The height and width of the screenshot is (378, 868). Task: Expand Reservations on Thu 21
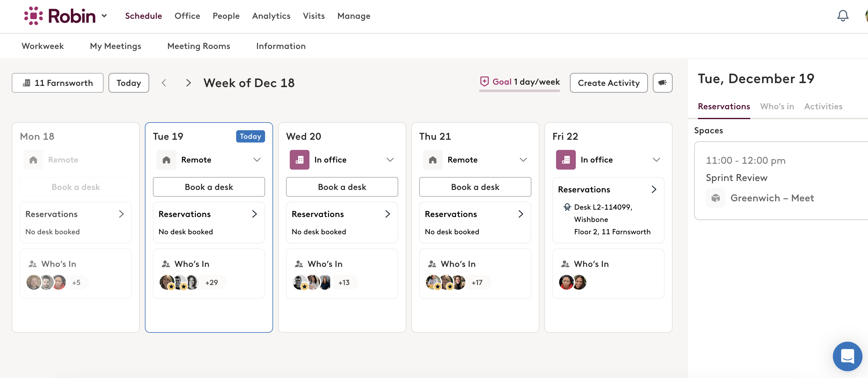point(521,214)
